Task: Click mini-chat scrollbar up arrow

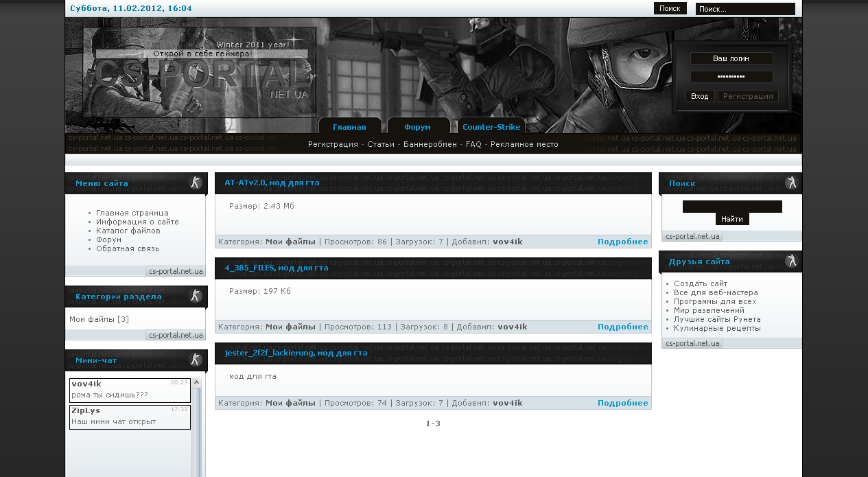Action: pos(196,382)
